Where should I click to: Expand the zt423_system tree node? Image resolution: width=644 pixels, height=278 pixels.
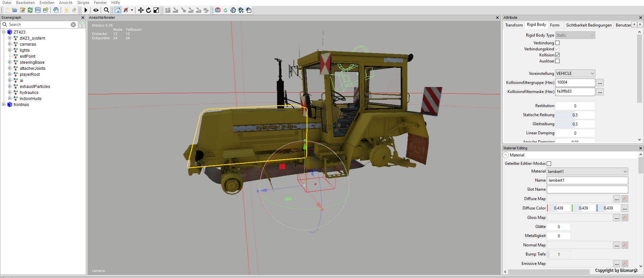coord(10,38)
